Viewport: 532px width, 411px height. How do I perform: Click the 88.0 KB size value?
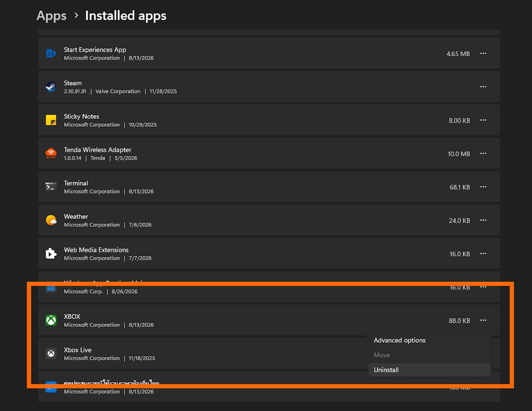459,321
